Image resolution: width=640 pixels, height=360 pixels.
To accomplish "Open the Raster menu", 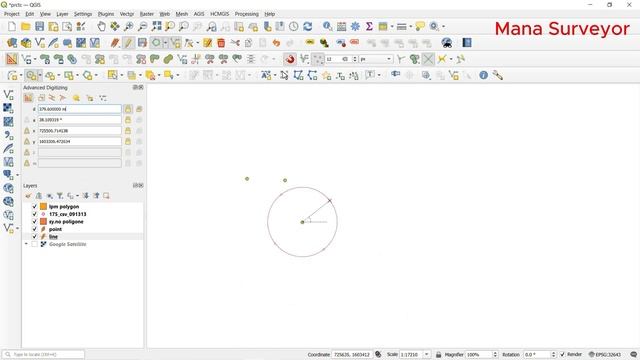I will [x=147, y=14].
